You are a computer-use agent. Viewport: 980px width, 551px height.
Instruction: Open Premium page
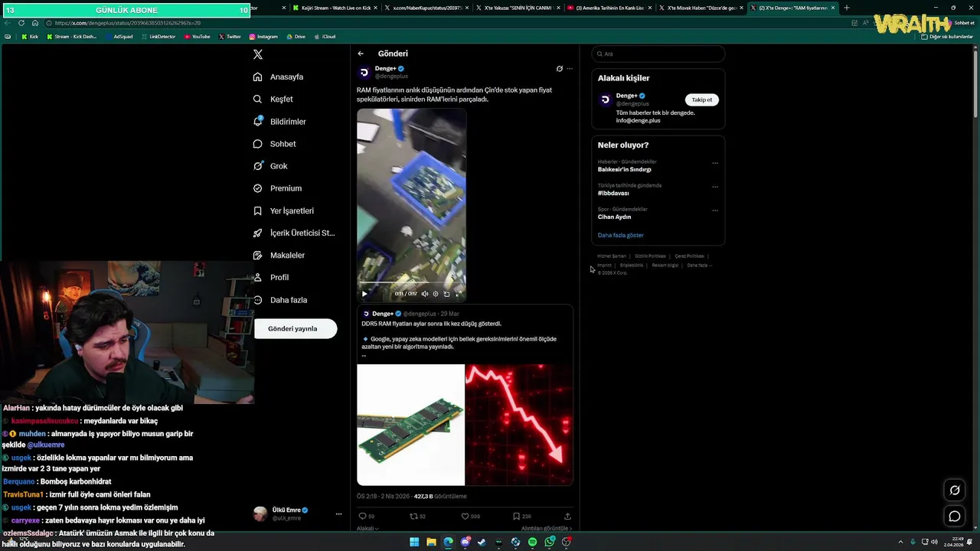click(277, 188)
